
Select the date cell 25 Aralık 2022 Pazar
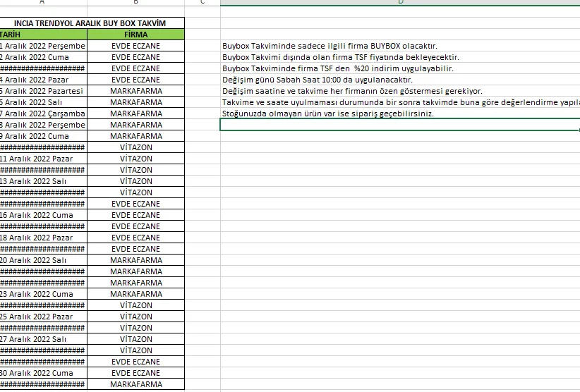[43, 317]
